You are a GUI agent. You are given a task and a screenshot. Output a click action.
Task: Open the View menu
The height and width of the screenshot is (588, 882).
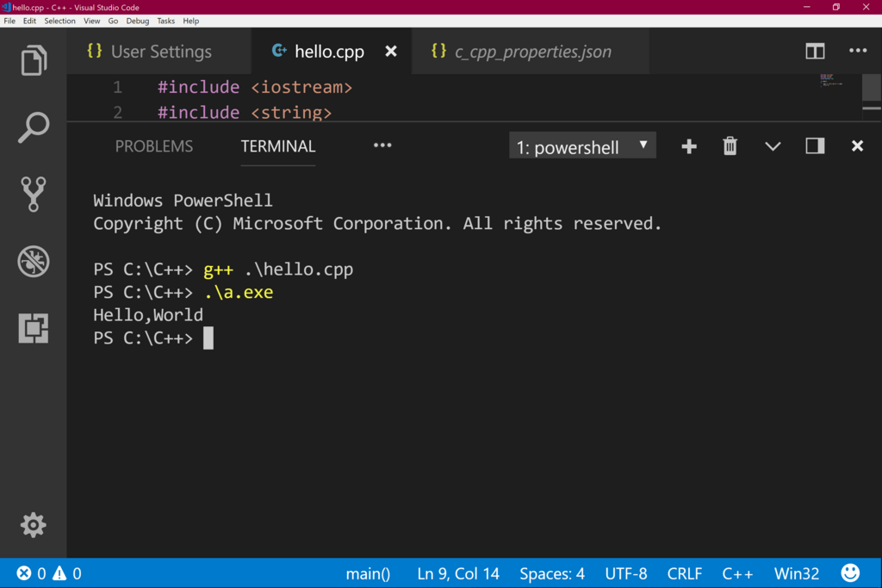[91, 21]
